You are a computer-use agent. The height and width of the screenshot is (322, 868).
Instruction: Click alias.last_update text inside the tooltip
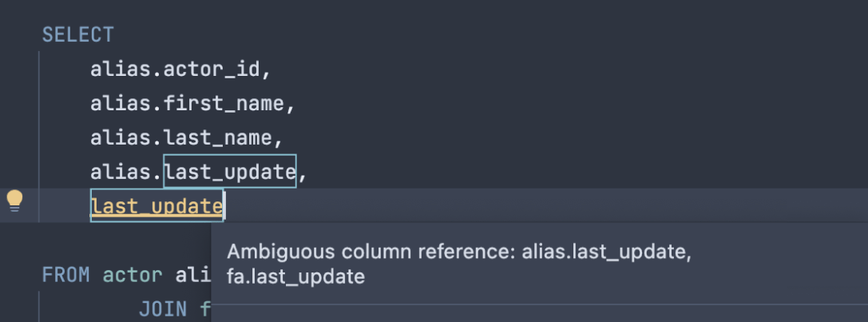(x=604, y=252)
